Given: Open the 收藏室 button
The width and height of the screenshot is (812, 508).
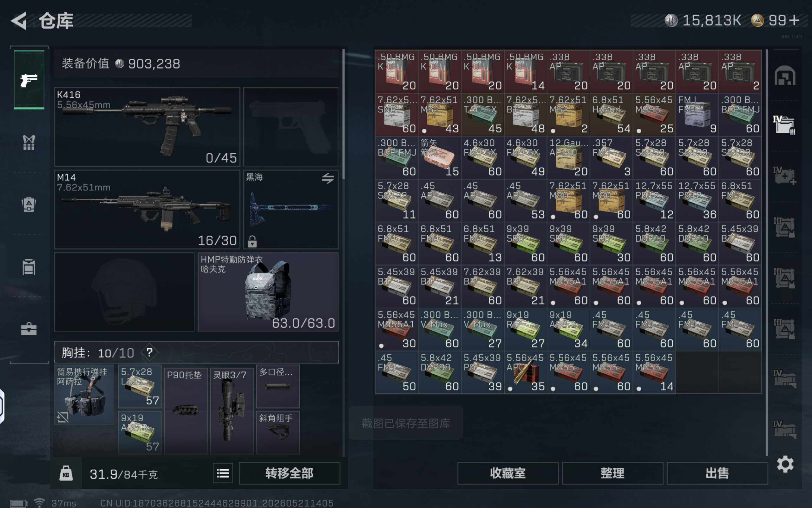Looking at the screenshot, I should [x=508, y=473].
